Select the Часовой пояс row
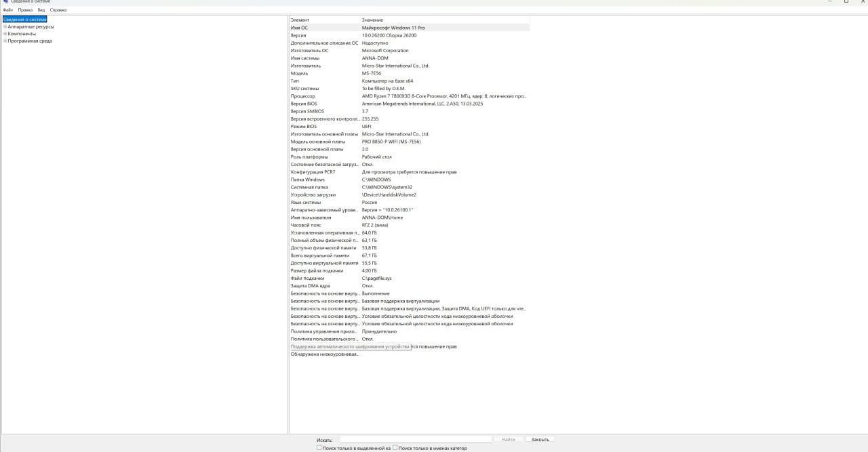 pos(410,225)
